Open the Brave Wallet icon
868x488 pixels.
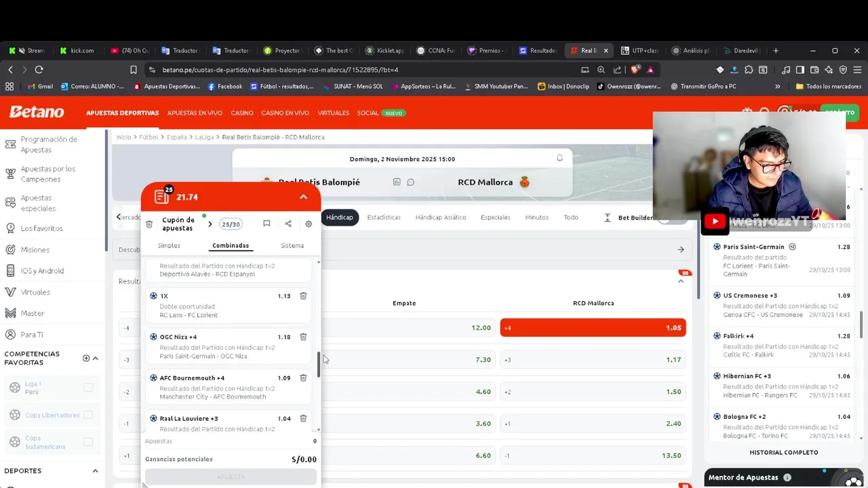[814, 69]
